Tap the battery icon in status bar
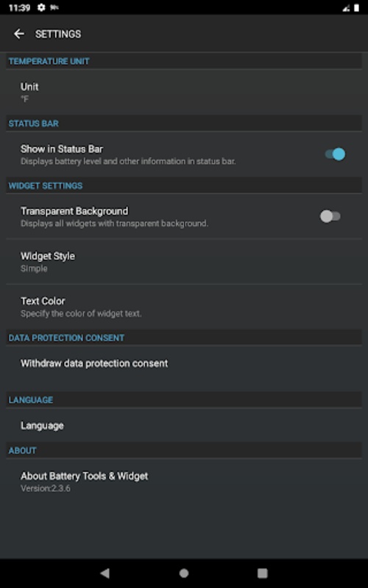Screen dimensions: 368x588 356,8
